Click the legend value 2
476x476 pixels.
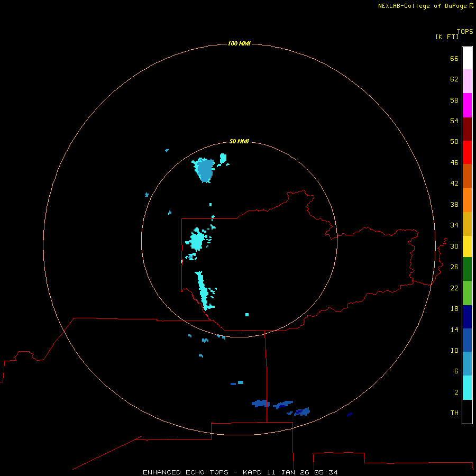tap(456, 392)
